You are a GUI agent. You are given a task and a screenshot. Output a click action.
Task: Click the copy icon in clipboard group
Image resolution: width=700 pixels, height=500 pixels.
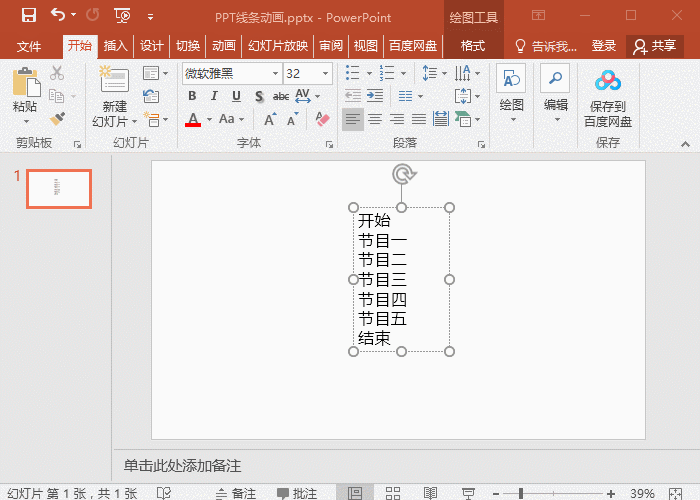coord(56,96)
